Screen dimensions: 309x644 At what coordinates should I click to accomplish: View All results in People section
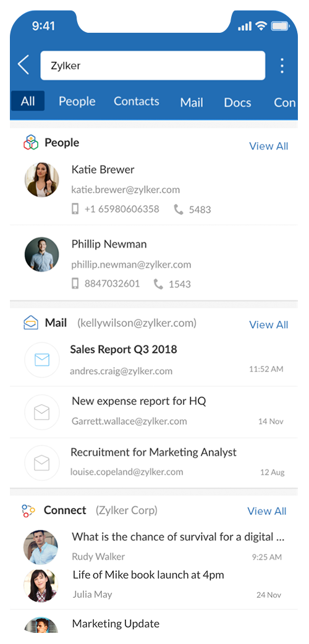point(269,146)
